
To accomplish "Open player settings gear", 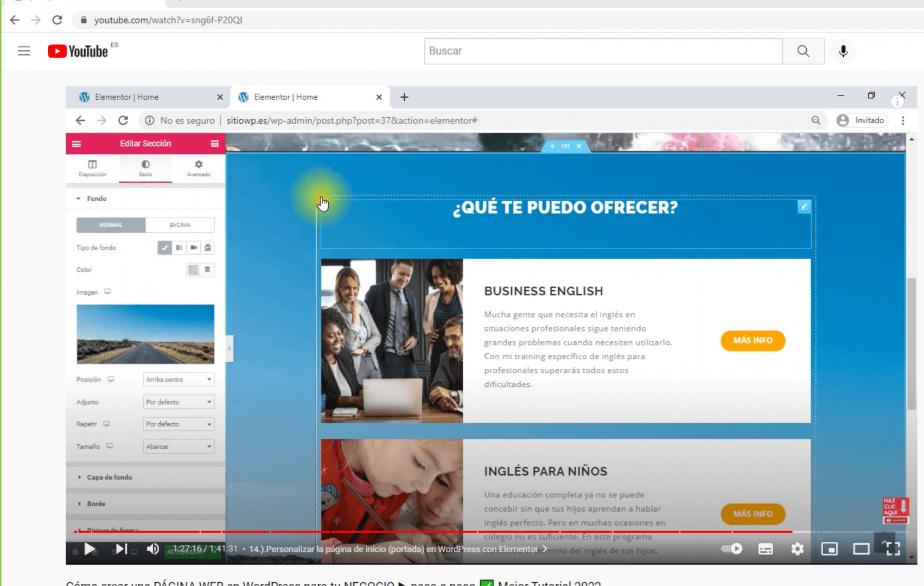I will click(797, 549).
